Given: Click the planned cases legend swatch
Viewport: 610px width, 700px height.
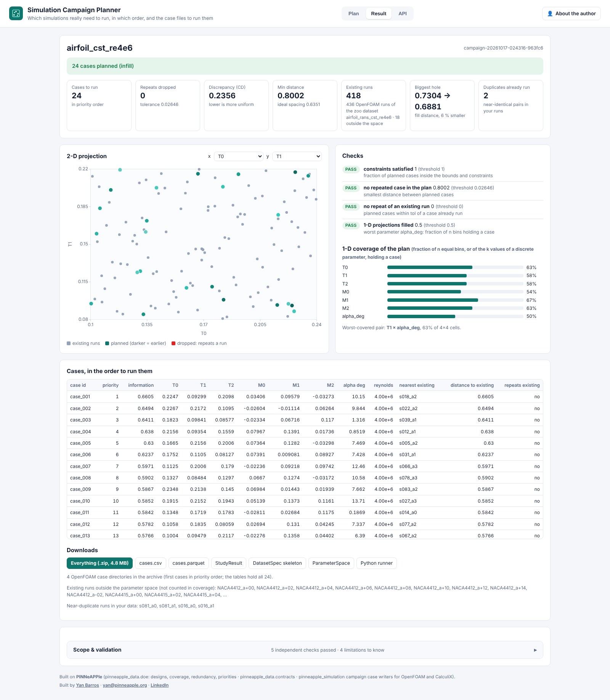Looking at the screenshot, I should [x=107, y=343].
